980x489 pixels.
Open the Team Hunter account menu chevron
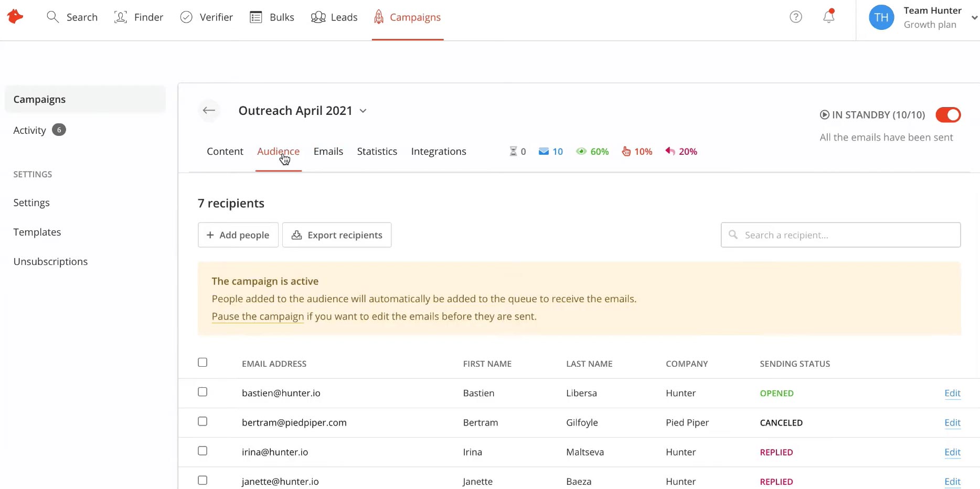click(x=974, y=17)
